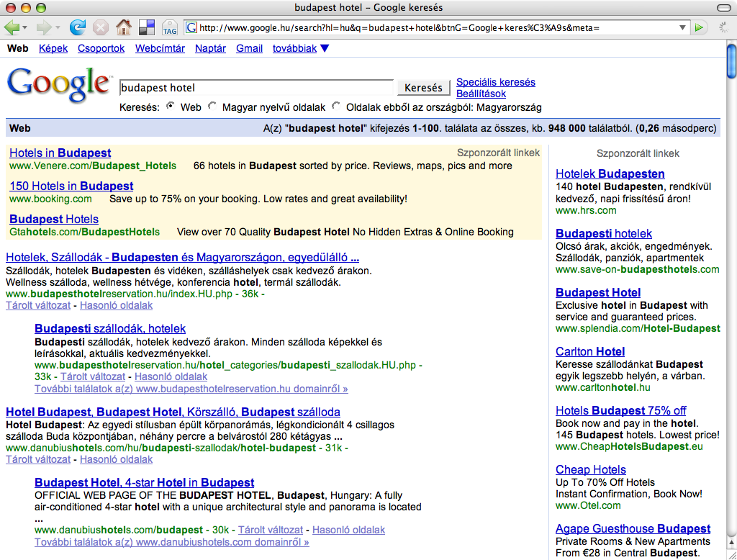
Task: Open the address bar history dropdown
Action: point(682,28)
